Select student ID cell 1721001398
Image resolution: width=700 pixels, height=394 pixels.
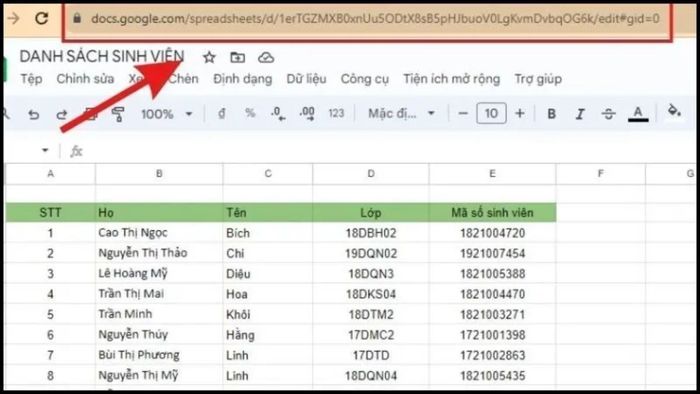(x=492, y=335)
